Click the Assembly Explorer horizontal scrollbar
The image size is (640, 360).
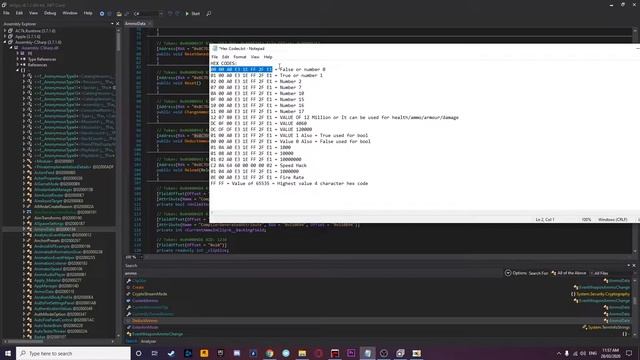pyautogui.click(x=59, y=341)
